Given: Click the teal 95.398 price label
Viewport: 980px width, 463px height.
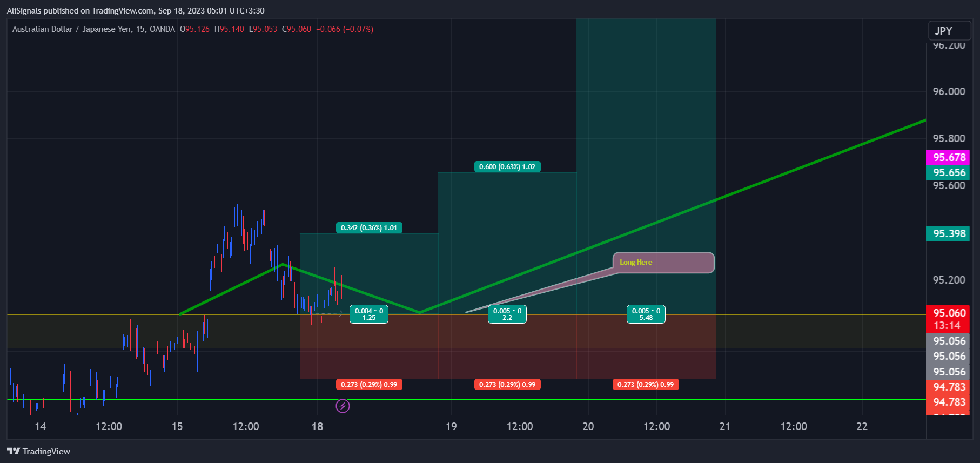Looking at the screenshot, I should pos(949,234).
